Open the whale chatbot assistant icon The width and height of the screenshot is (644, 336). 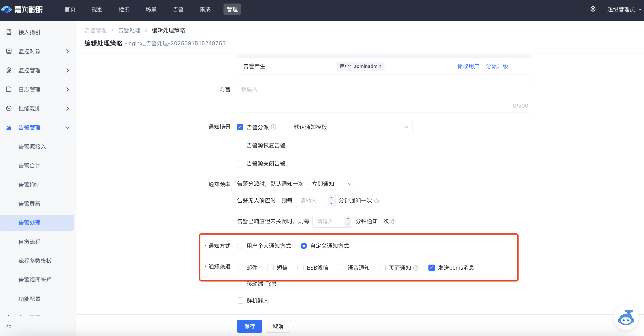coord(626,317)
